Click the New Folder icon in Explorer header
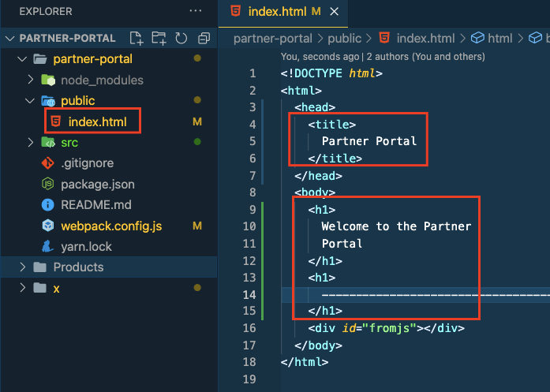 point(159,38)
